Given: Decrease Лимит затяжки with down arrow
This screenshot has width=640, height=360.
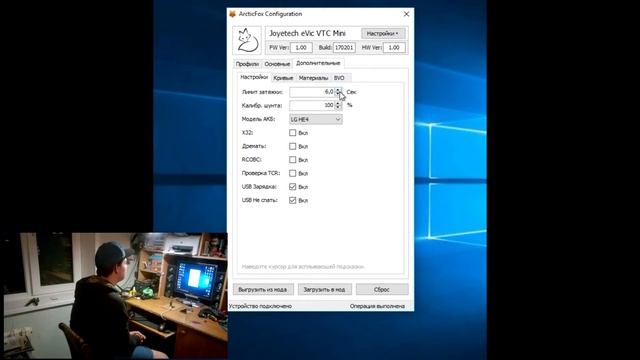Looking at the screenshot, I should tap(338, 95).
